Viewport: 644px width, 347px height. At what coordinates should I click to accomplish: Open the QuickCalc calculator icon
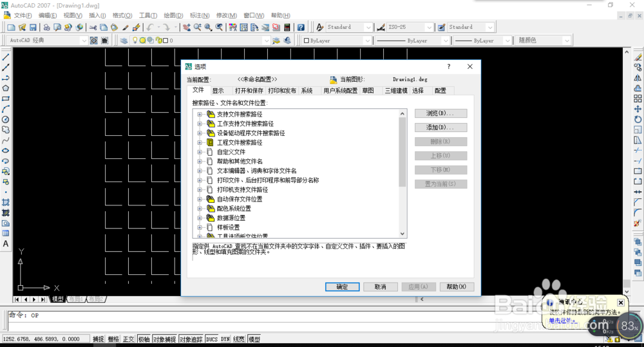287,27
